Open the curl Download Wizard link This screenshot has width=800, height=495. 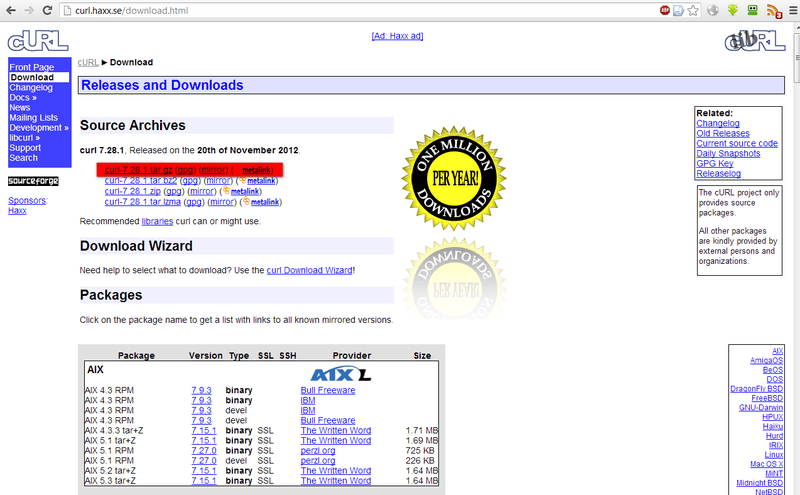point(310,270)
